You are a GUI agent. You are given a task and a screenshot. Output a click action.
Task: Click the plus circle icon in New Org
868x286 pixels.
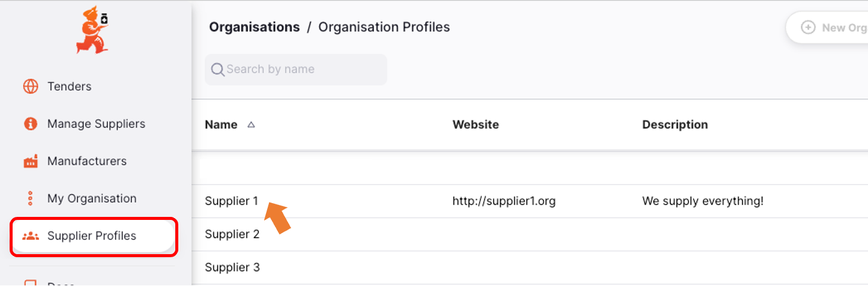tap(809, 28)
